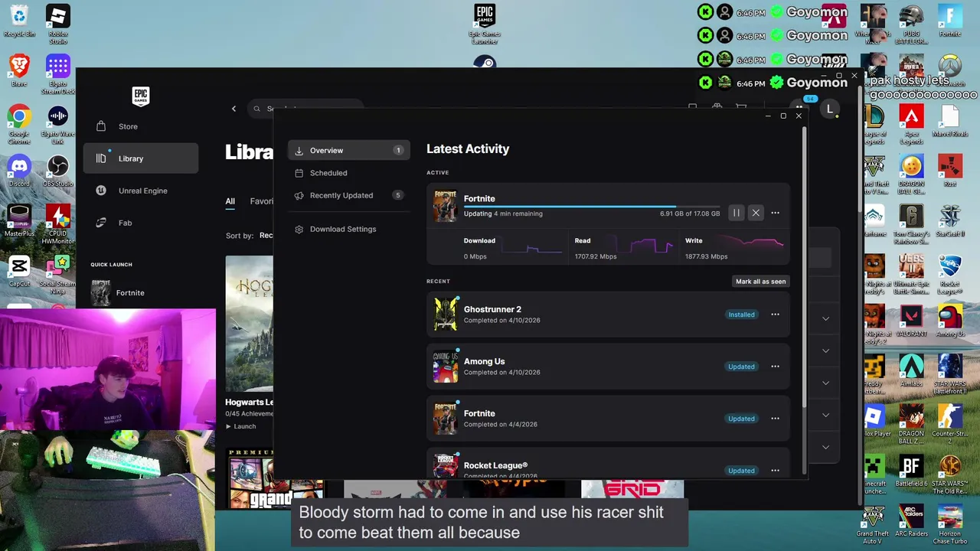Open Epic Games Launcher desktop shortcut
Image resolution: width=980 pixels, height=551 pixels.
(x=485, y=24)
